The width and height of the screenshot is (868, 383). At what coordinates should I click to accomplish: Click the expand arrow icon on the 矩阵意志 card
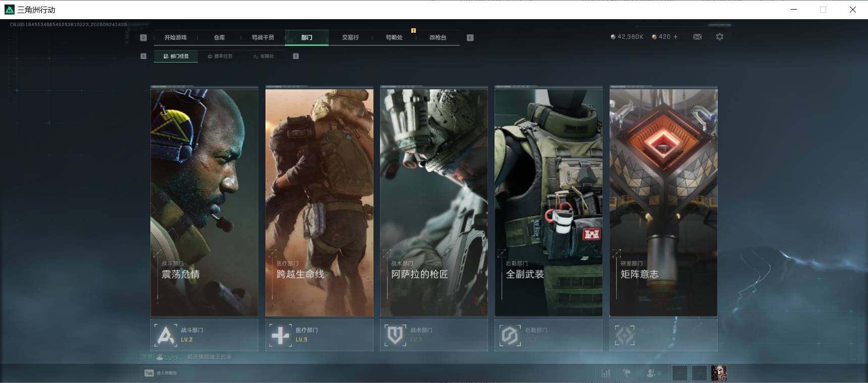(x=617, y=253)
